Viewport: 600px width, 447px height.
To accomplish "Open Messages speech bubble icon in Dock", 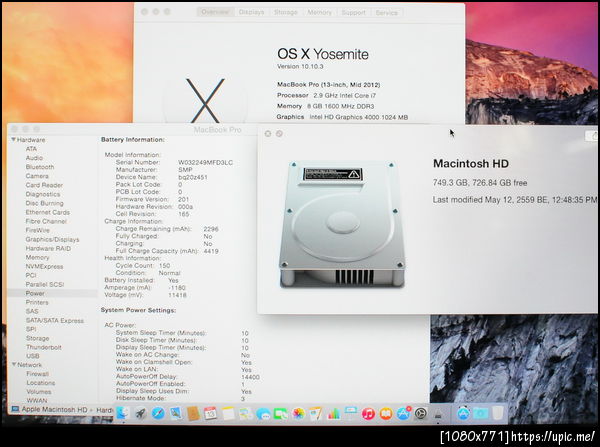I will [263, 413].
